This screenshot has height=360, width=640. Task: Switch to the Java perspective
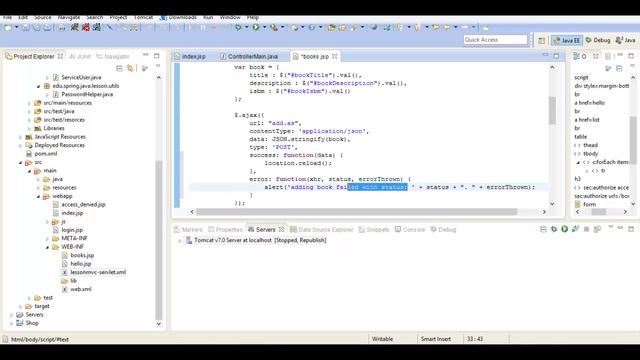tap(626, 40)
